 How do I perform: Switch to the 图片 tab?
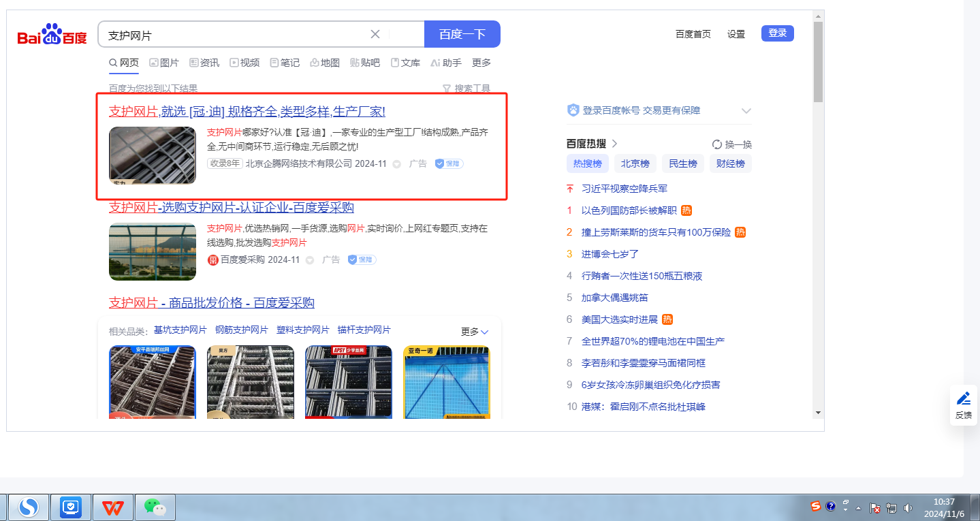point(164,63)
